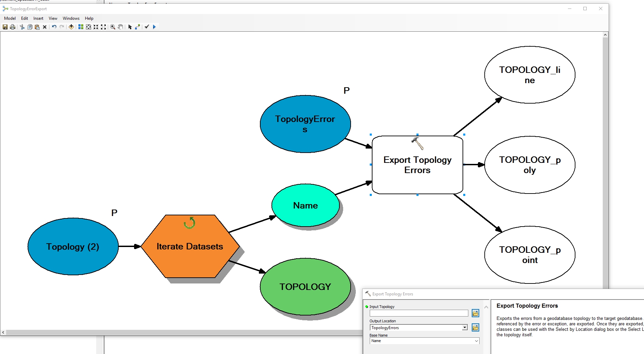Click the Base Name label
644x354 pixels.
tap(378, 335)
